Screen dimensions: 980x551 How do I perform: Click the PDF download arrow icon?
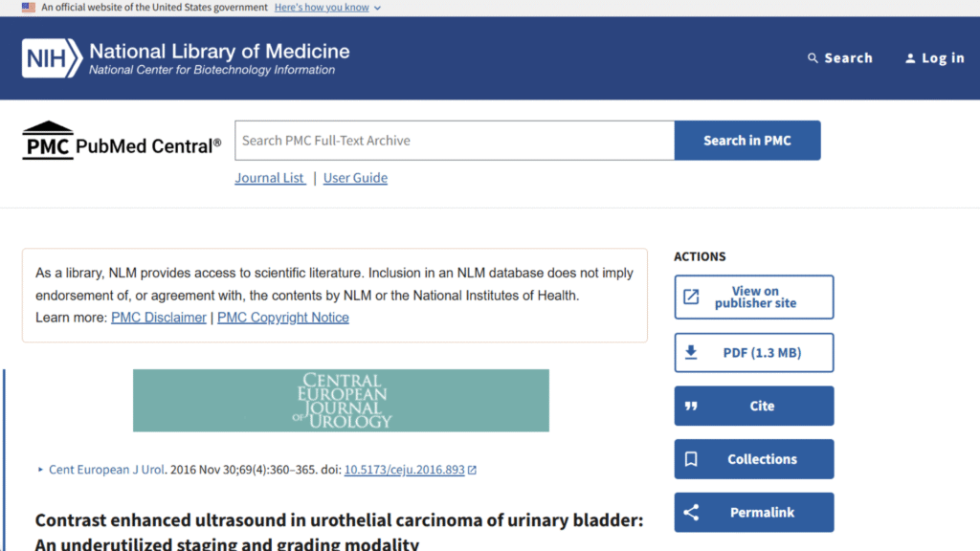point(691,352)
